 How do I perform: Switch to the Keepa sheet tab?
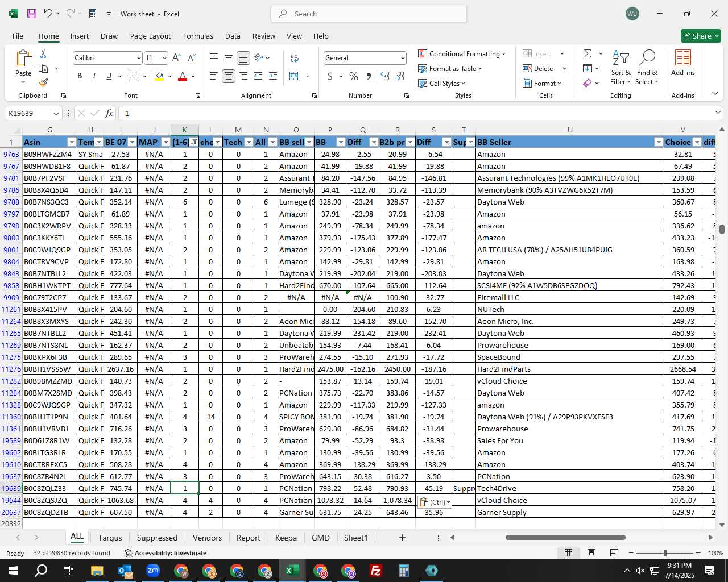tap(286, 538)
